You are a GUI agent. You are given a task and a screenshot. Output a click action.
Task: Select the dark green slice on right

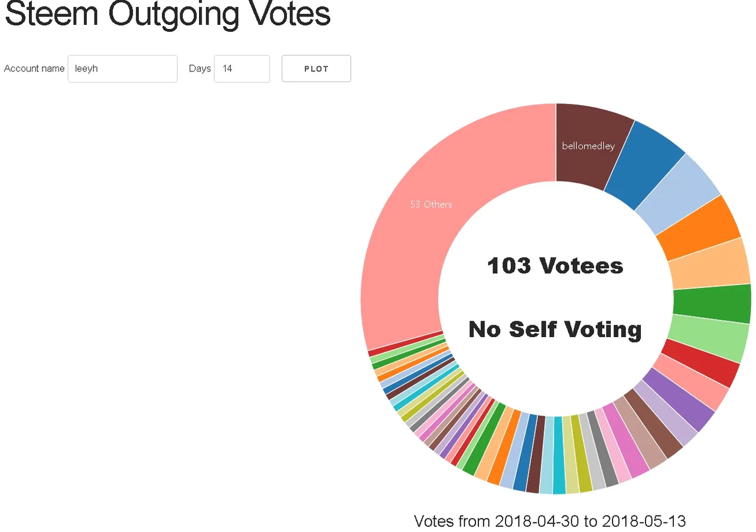pos(711,303)
